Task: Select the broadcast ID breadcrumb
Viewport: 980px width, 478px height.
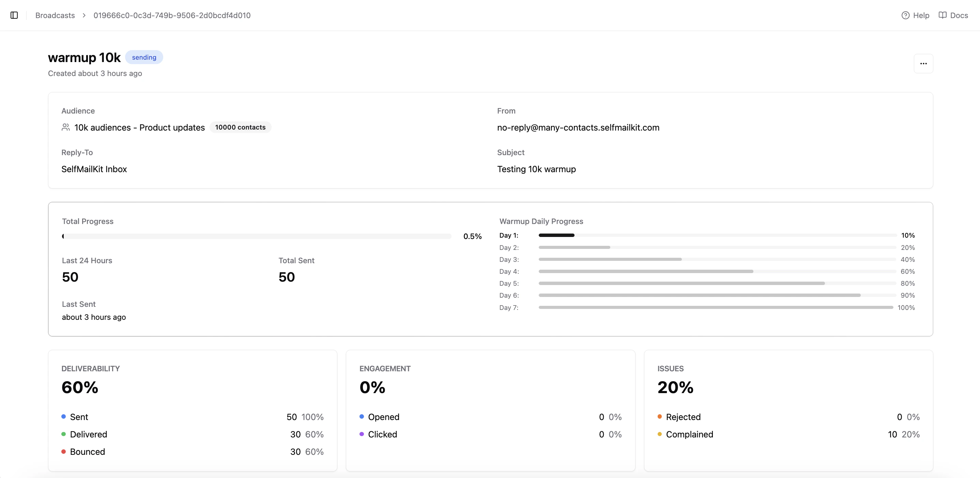Action: tap(172, 15)
